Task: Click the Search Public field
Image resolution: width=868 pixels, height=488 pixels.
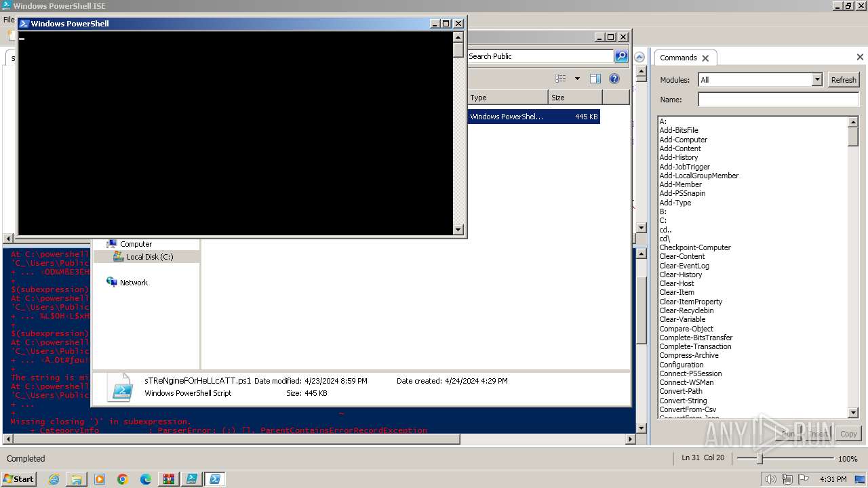Action: tap(540, 56)
